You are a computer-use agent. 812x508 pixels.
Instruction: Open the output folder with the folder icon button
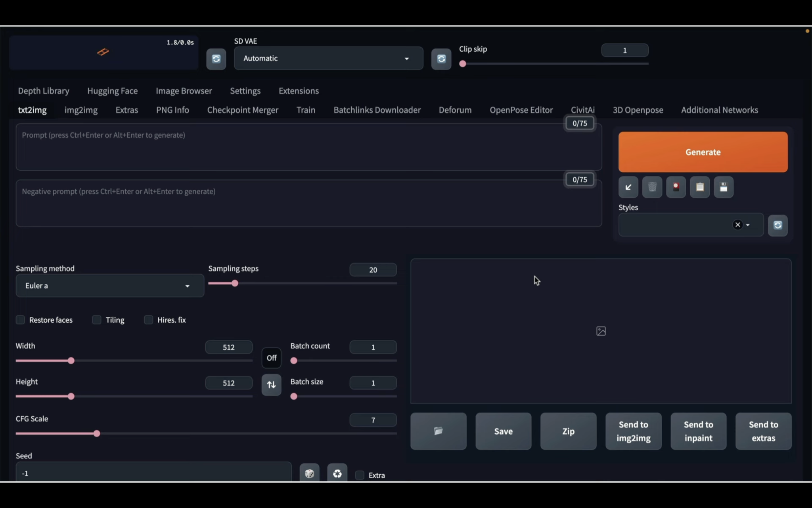(x=438, y=431)
